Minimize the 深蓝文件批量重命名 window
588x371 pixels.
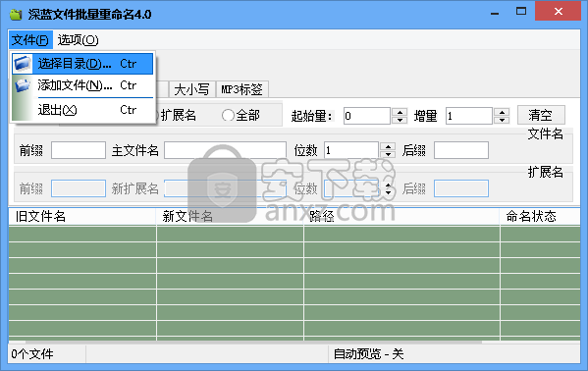495,13
